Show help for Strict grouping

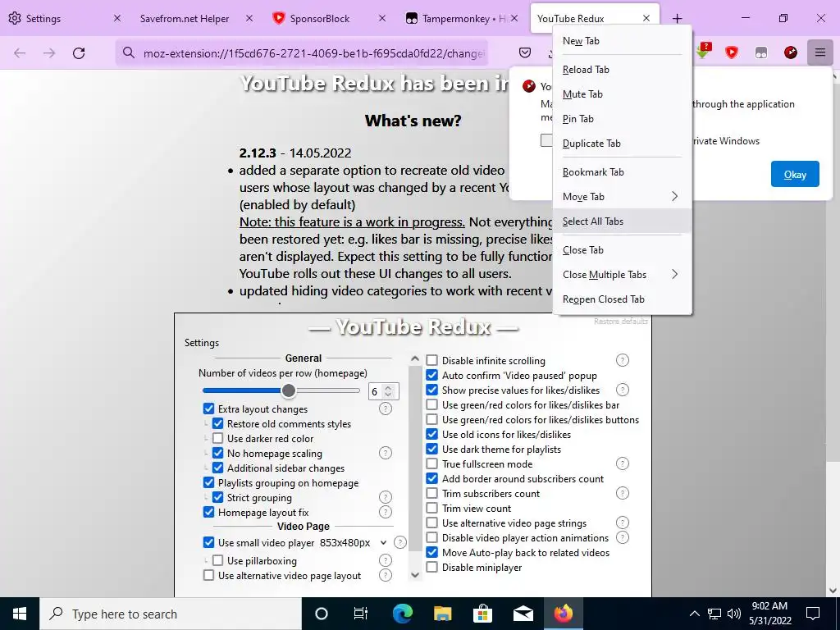[386, 497]
